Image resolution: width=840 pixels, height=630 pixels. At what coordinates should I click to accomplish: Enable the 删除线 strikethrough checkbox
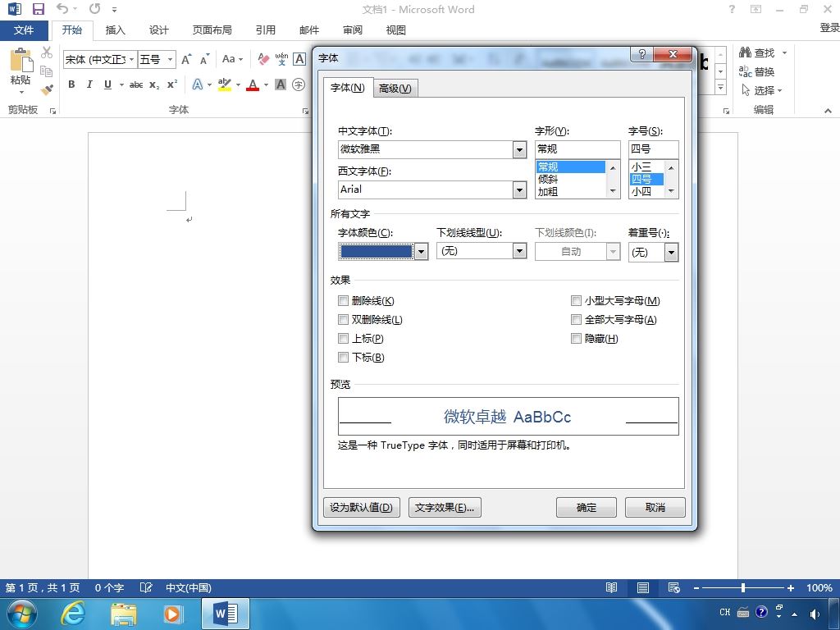(x=344, y=300)
